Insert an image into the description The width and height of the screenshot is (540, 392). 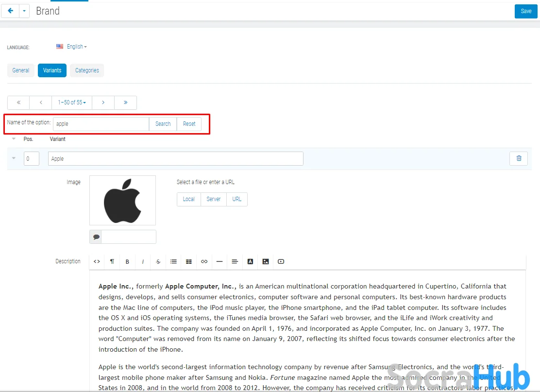click(266, 261)
